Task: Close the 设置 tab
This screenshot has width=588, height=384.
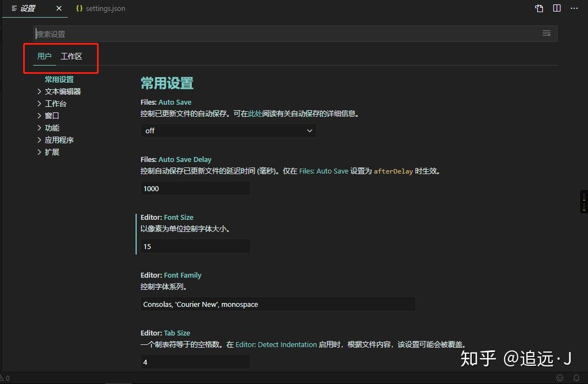Action: tap(59, 8)
